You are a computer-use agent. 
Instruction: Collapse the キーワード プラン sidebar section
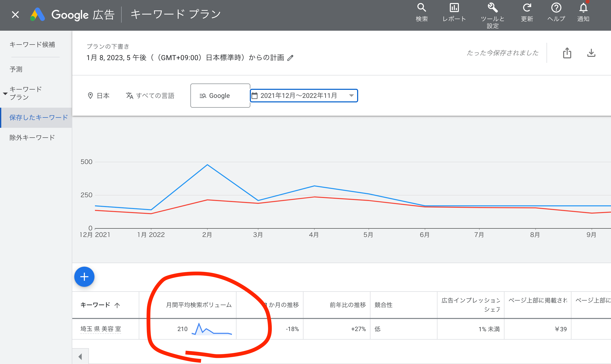click(x=5, y=93)
